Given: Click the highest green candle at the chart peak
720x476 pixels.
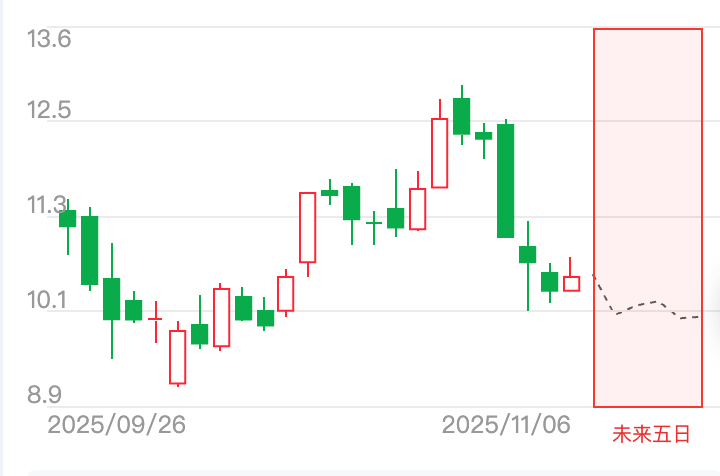Looking at the screenshot, I should pos(461,116).
